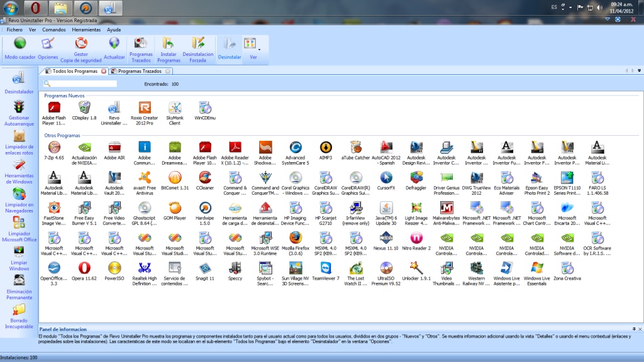644x362 pixels.
Task: Select Mozilla Firefox (3.0.6) icon
Action: [x=296, y=243]
